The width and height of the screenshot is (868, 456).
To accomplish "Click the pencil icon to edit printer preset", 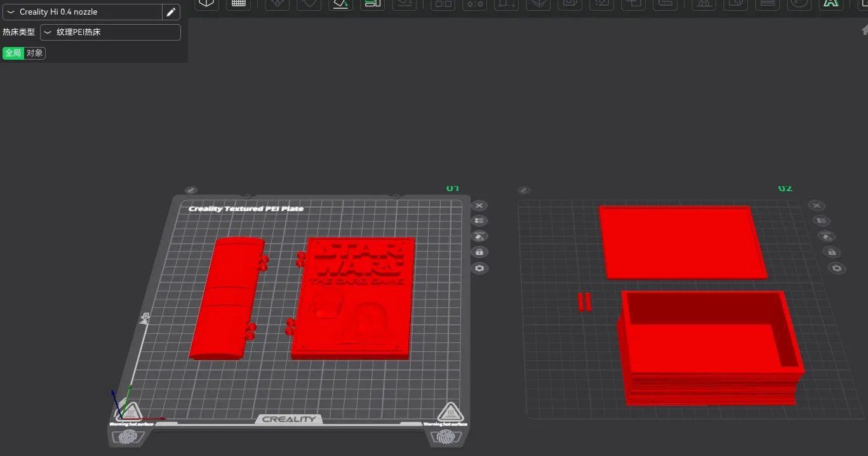I will pyautogui.click(x=171, y=12).
